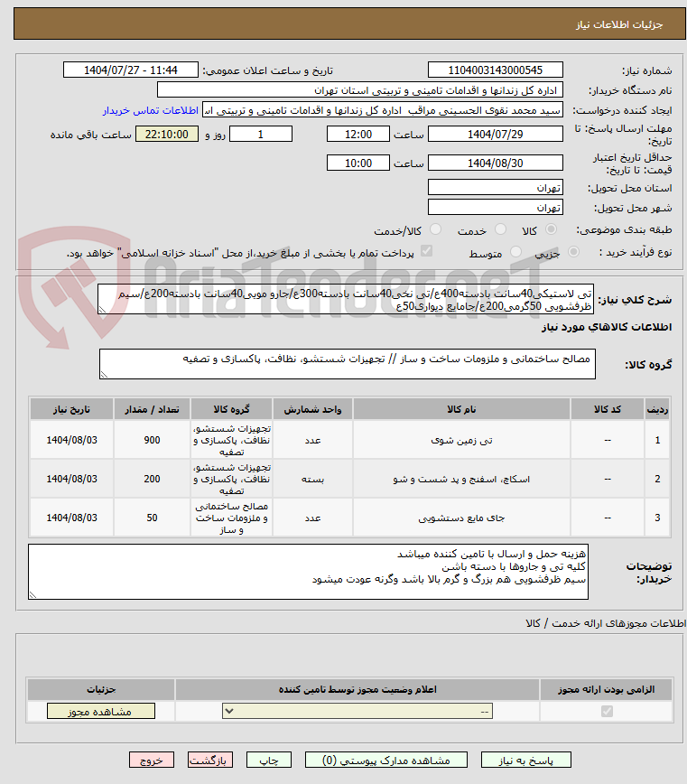This screenshot has width=687, height=784.
Task: Click the deadline hour 12:00 field
Action: coord(357,134)
